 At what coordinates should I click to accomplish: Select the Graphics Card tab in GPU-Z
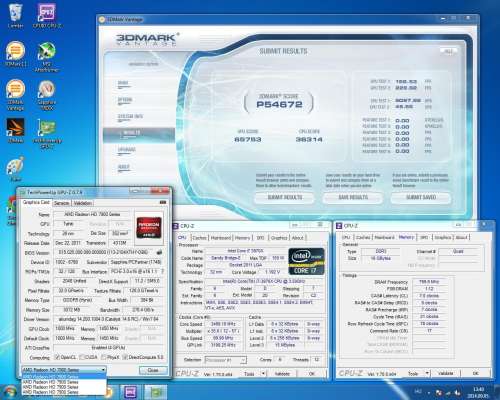pyautogui.click(x=36, y=203)
